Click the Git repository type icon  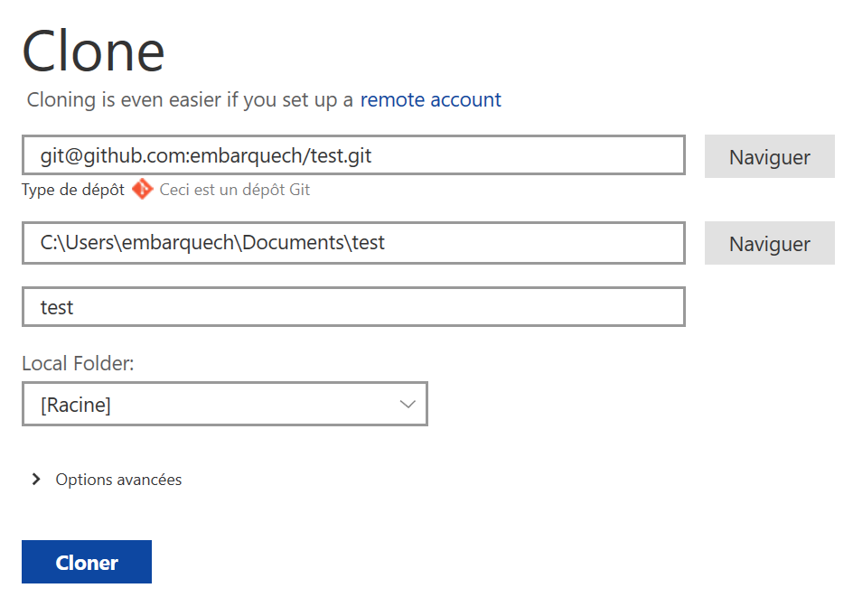pos(142,190)
